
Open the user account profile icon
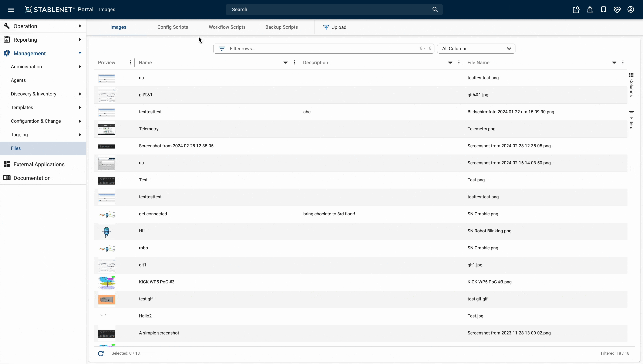click(x=631, y=10)
